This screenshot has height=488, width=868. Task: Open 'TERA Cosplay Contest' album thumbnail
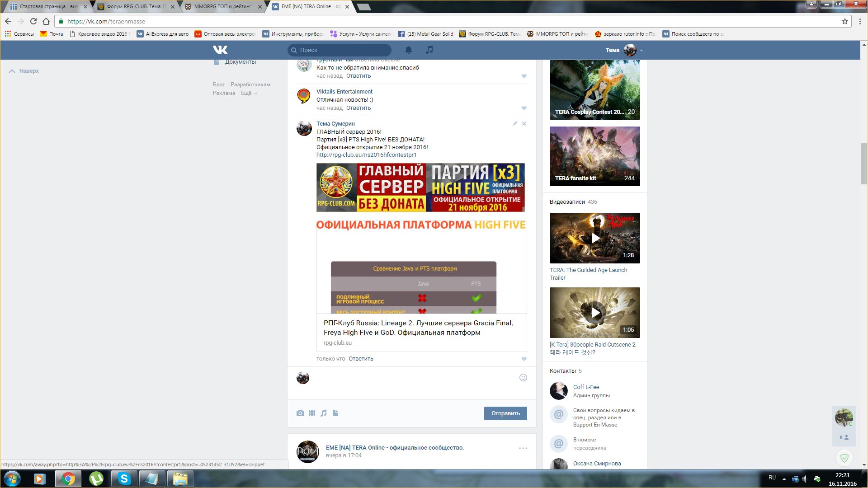[x=595, y=90]
